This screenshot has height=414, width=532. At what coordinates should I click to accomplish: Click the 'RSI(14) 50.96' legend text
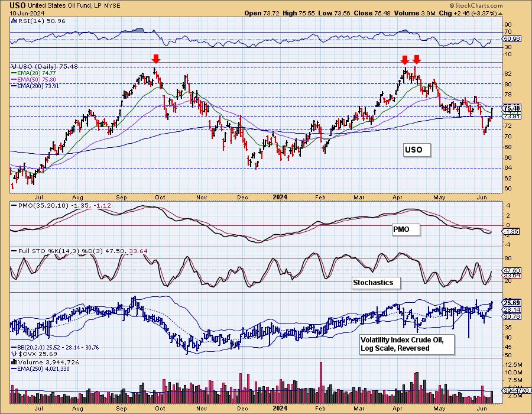click(x=41, y=21)
